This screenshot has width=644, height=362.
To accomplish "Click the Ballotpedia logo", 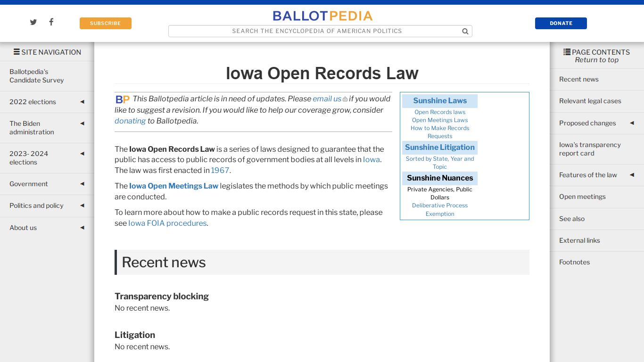I will 322,16.
